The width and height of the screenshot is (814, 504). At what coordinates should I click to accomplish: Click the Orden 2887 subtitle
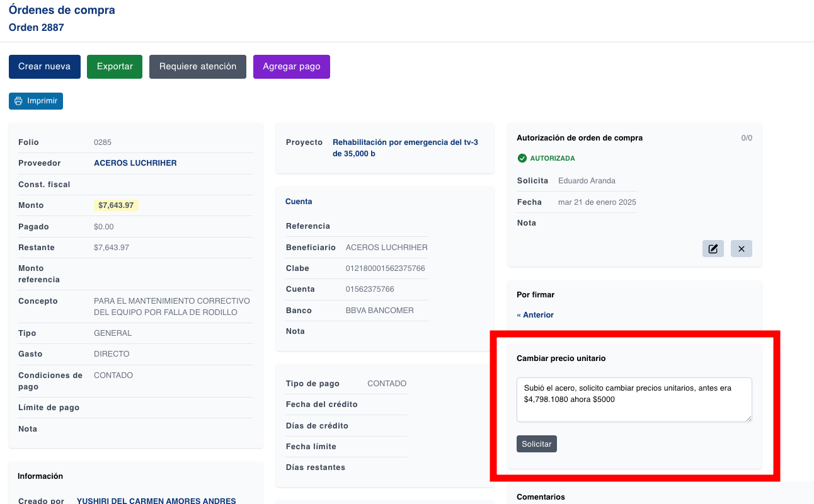click(36, 27)
